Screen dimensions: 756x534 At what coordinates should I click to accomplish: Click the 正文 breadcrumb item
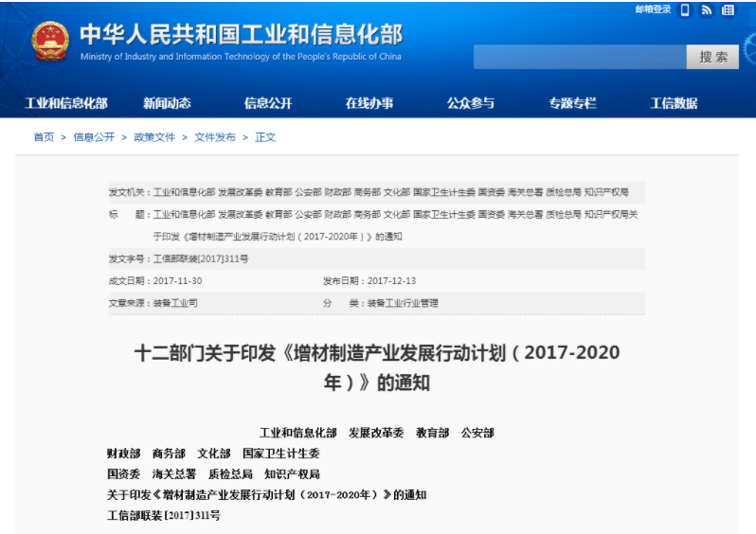tap(265, 137)
